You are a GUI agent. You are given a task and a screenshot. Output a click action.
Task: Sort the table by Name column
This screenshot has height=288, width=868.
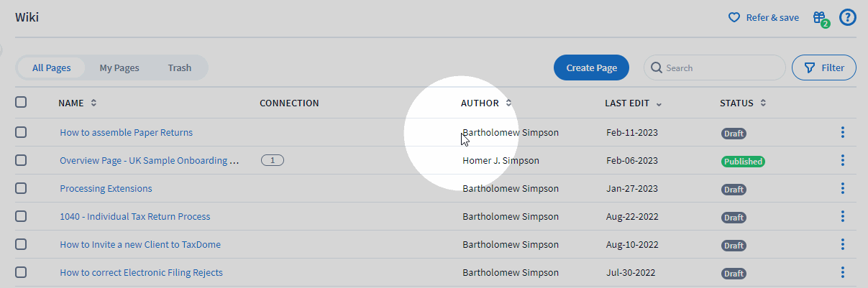click(93, 103)
